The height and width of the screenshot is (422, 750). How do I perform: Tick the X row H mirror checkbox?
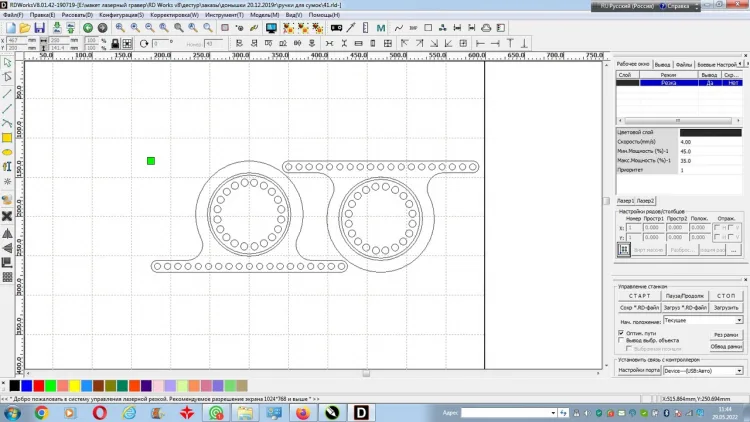click(x=717, y=228)
